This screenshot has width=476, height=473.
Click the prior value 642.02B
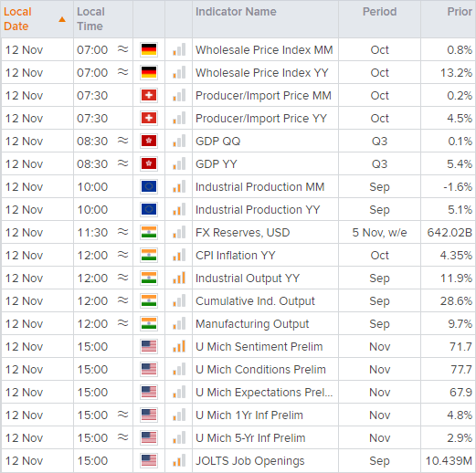pyautogui.click(x=450, y=232)
